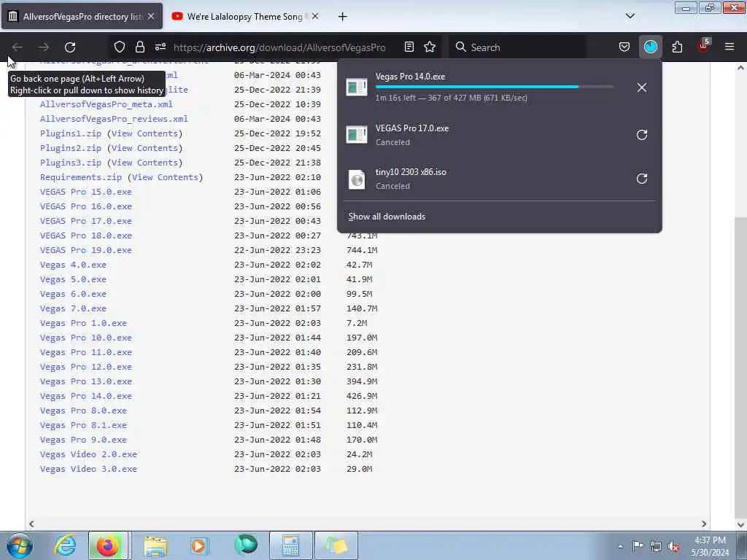Click the network tray icon

coord(656,546)
